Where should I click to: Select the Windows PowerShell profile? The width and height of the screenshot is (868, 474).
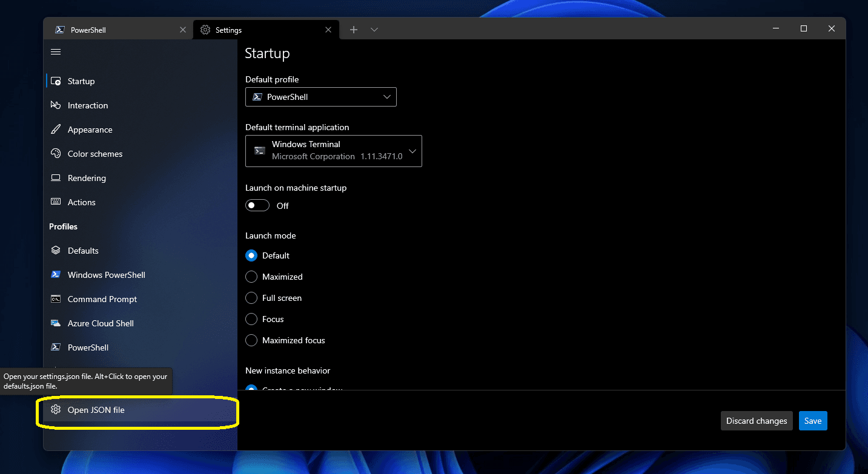141,275
